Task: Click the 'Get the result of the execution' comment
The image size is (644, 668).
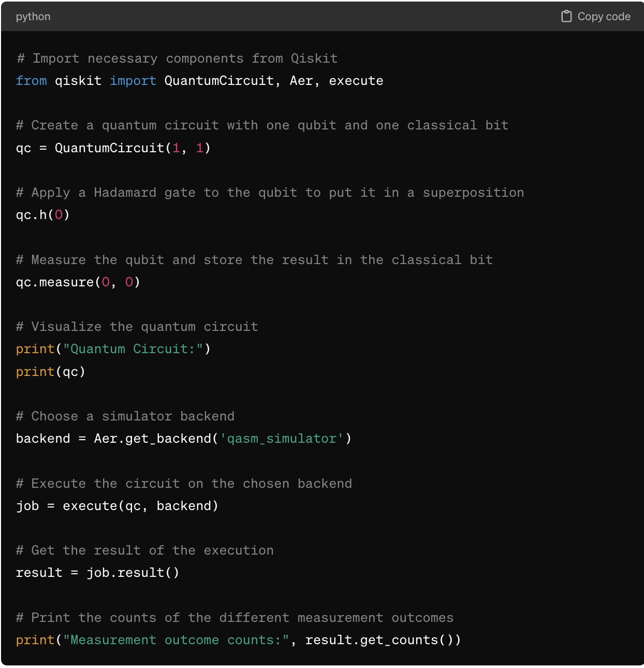Action: (x=145, y=550)
